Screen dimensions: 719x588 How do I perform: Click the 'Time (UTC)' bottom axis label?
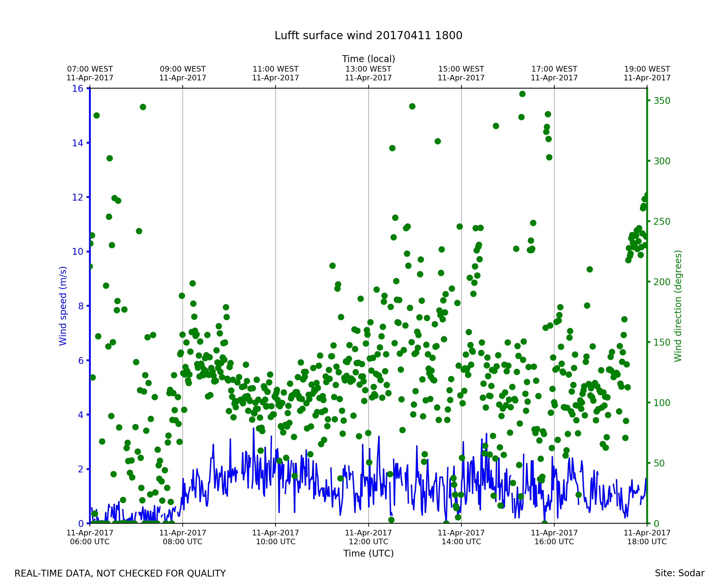point(368,553)
